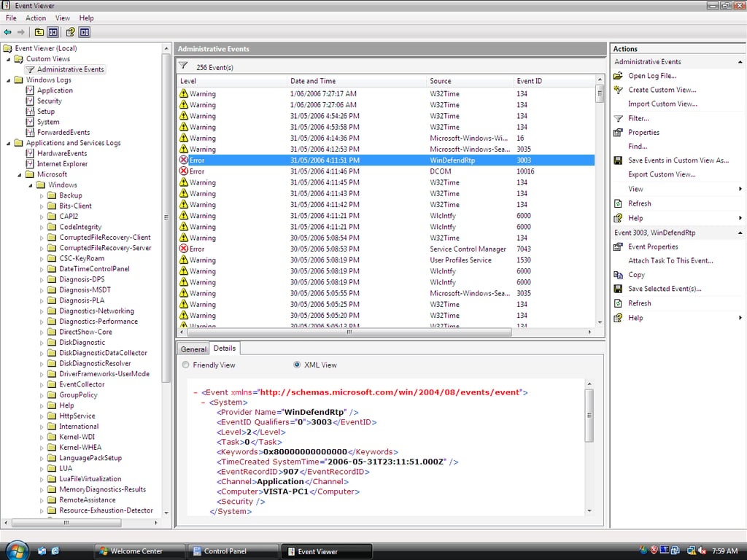Click the Refresh icon under Administrative Events
747x560 pixels.
[x=618, y=204]
